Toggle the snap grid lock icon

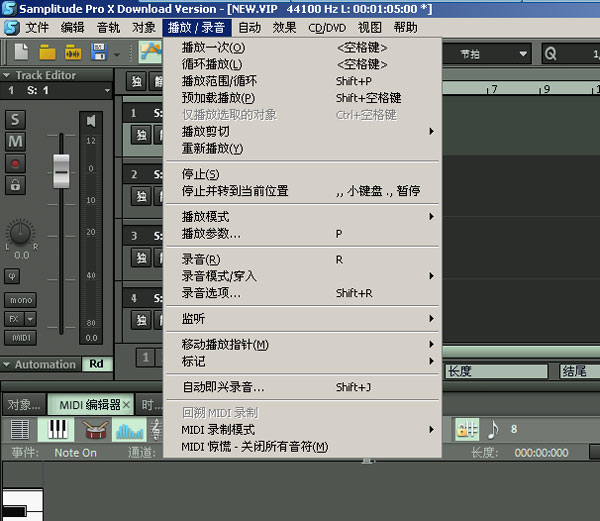pyautogui.click(x=467, y=429)
